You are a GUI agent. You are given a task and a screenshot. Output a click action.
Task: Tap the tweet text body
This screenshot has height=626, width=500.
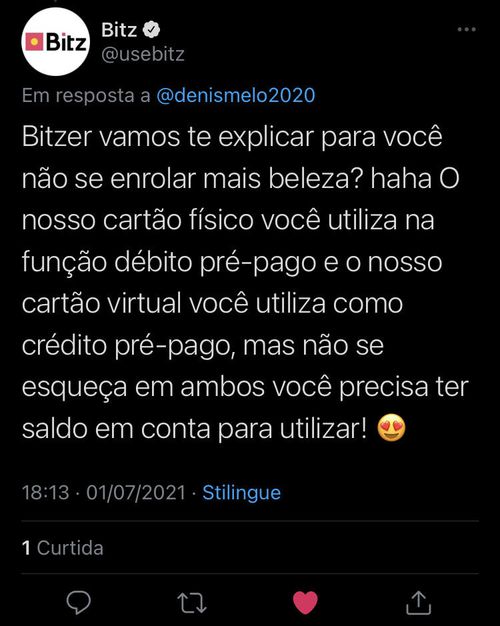[x=245, y=283]
